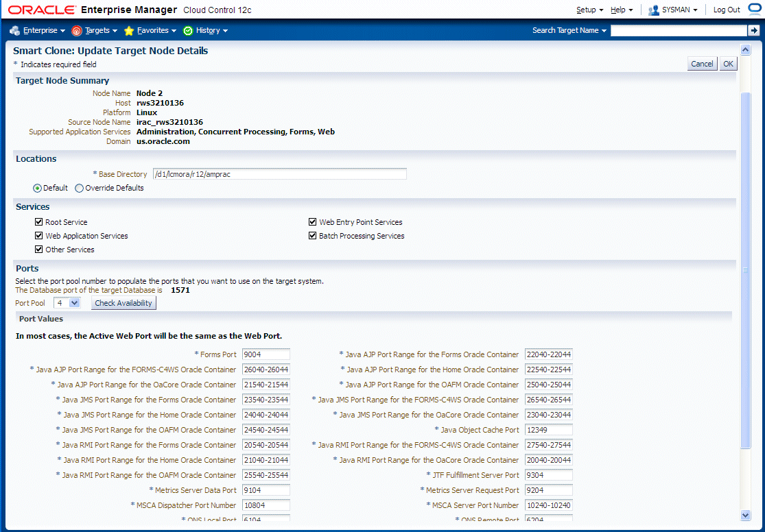Click the scroll up arrow of the page

745,49
